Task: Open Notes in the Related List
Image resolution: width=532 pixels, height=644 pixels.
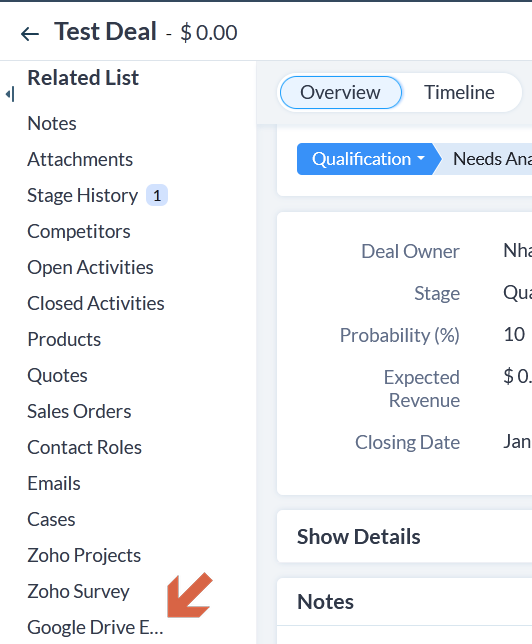Action: (x=52, y=123)
